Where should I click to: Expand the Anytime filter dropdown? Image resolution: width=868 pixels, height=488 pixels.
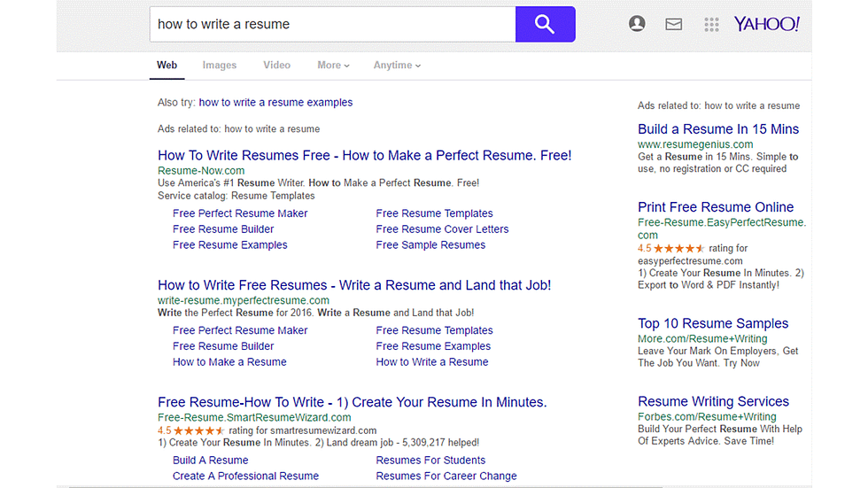click(x=397, y=66)
